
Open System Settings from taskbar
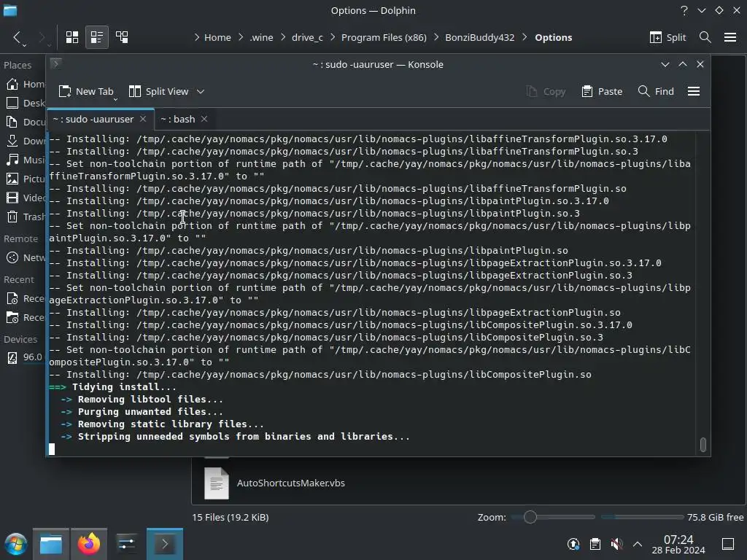click(x=126, y=544)
